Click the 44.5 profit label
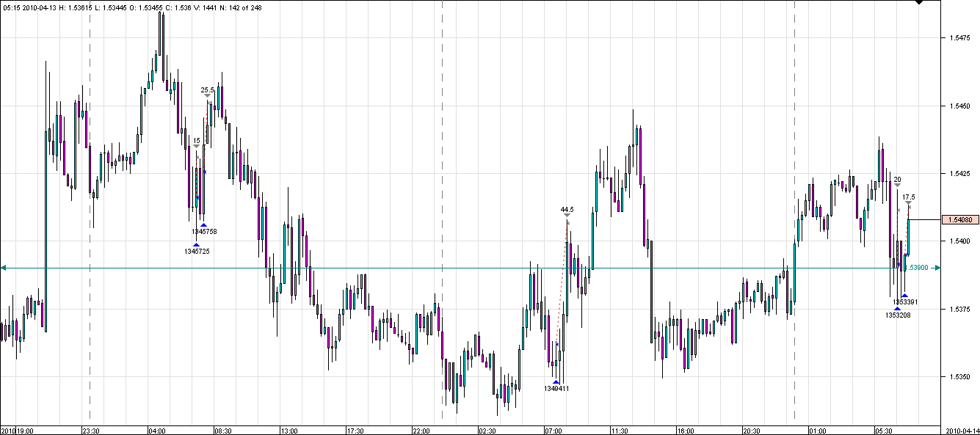The height and width of the screenshot is (435, 980). 567,209
